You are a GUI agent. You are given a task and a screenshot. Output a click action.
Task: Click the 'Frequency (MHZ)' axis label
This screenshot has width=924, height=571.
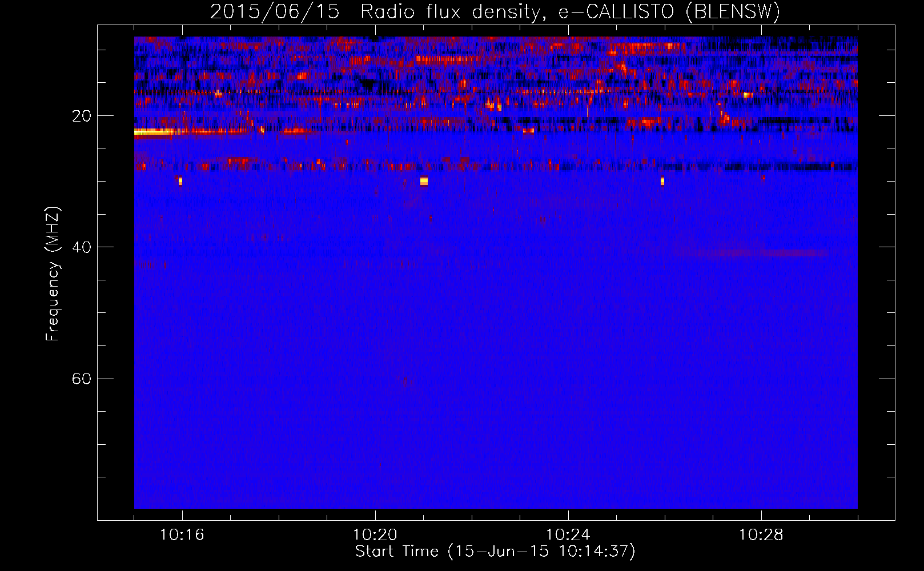53,274
